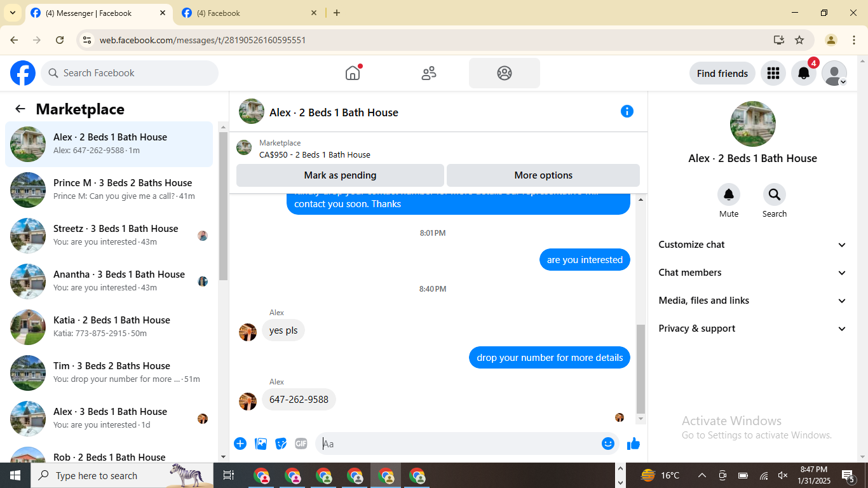
Task: Open the Facebook menu grid icon
Action: [x=773, y=73]
